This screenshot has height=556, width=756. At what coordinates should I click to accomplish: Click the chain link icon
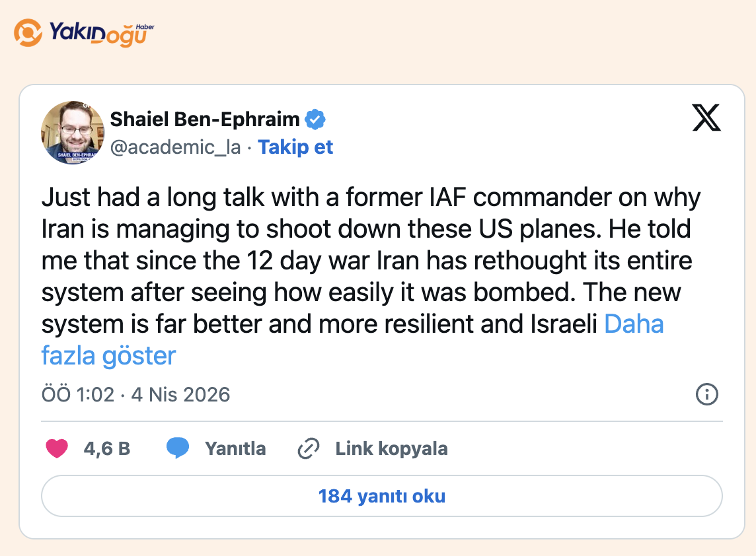[x=309, y=449]
